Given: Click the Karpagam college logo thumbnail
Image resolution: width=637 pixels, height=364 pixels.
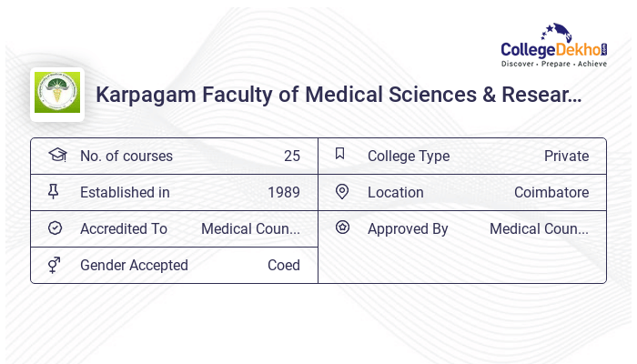Looking at the screenshot, I should [x=57, y=95].
